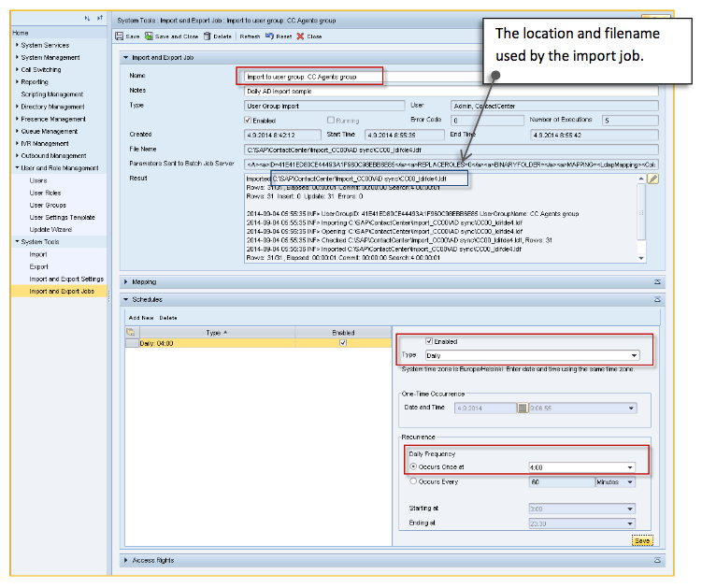Expand Directory Management tree node
Viewport: 702px width, 588px height.
pyautogui.click(x=17, y=107)
